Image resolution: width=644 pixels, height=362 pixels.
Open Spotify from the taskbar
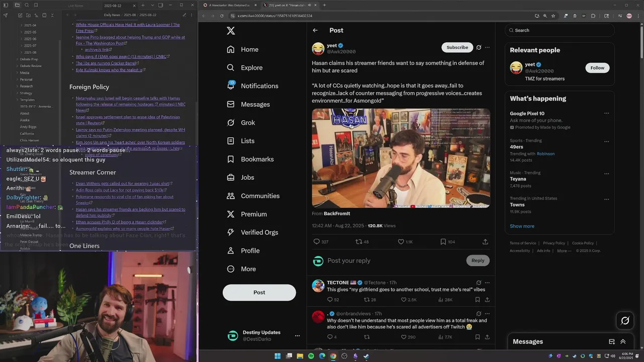[311, 356]
